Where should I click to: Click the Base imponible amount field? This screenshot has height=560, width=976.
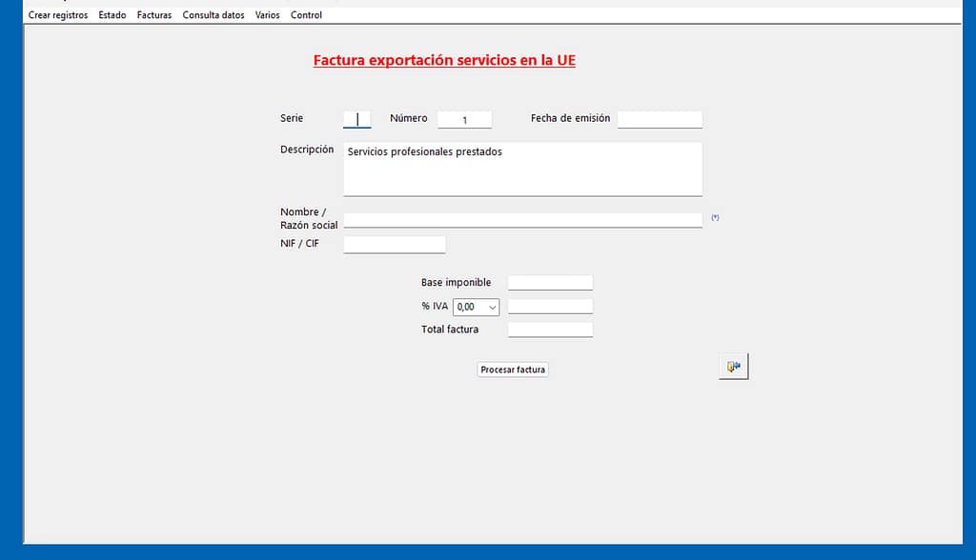550,283
